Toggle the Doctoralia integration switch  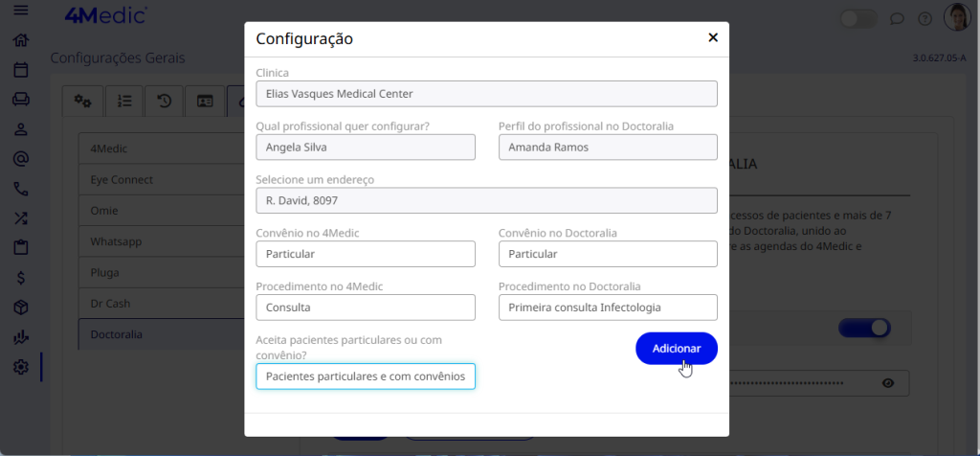[863, 329]
